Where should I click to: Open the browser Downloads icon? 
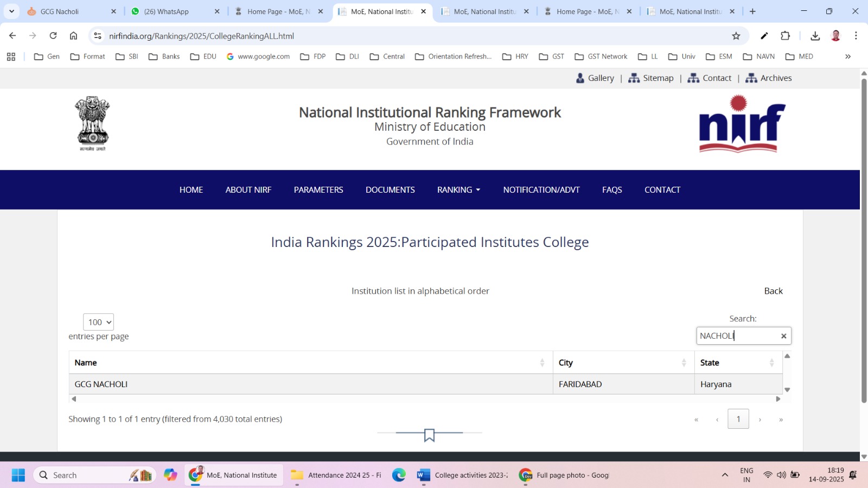(815, 36)
